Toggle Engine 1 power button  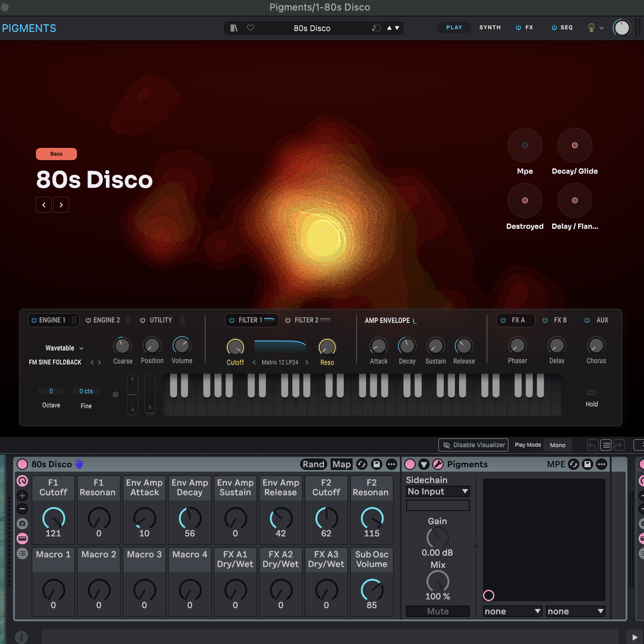pyautogui.click(x=34, y=320)
